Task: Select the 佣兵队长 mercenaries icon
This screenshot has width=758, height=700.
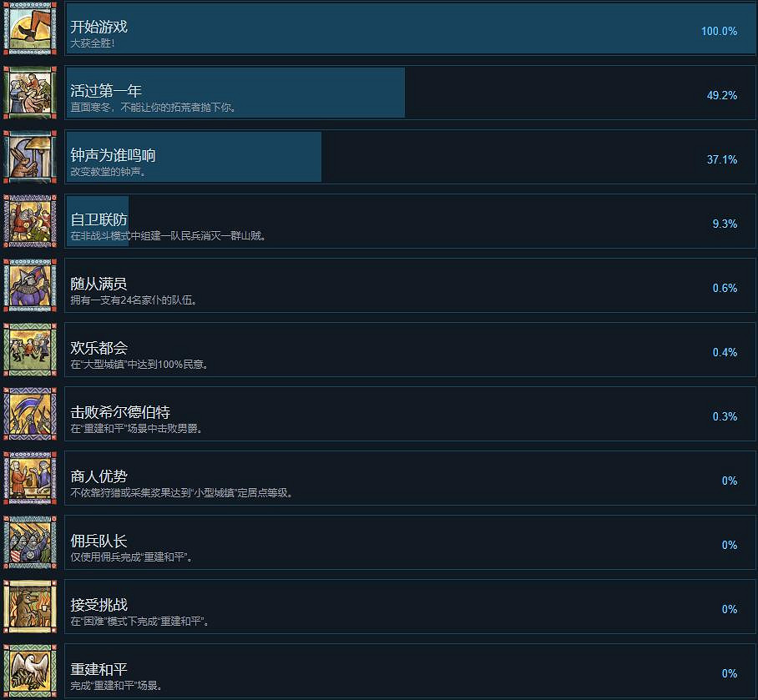Action: [30, 542]
